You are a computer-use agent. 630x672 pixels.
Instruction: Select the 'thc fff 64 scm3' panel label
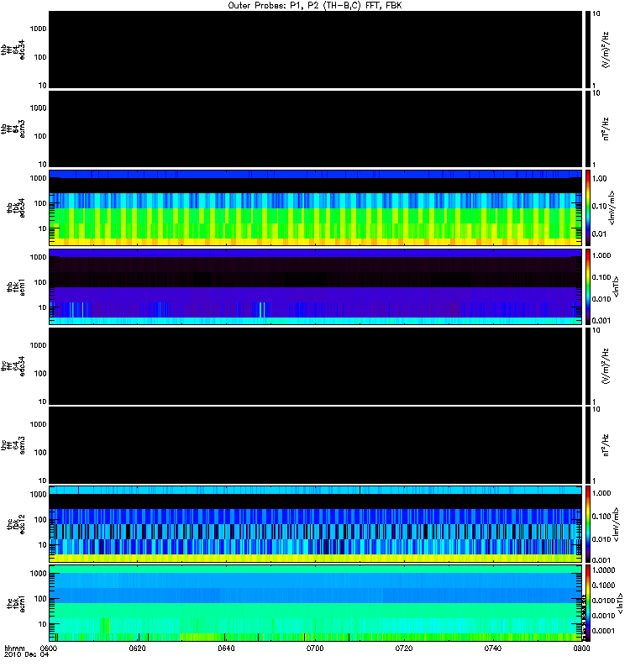pos(13,445)
